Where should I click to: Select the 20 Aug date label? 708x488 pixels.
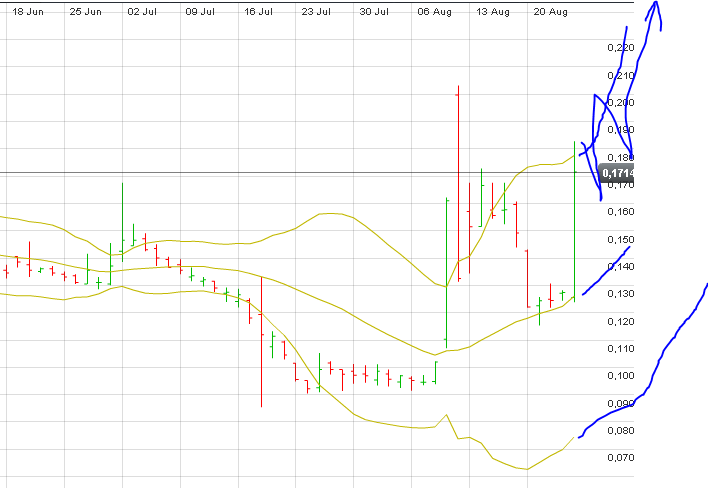click(x=550, y=13)
